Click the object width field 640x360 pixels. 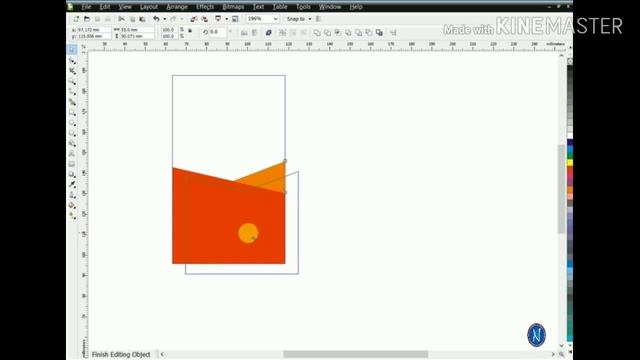(x=137, y=30)
